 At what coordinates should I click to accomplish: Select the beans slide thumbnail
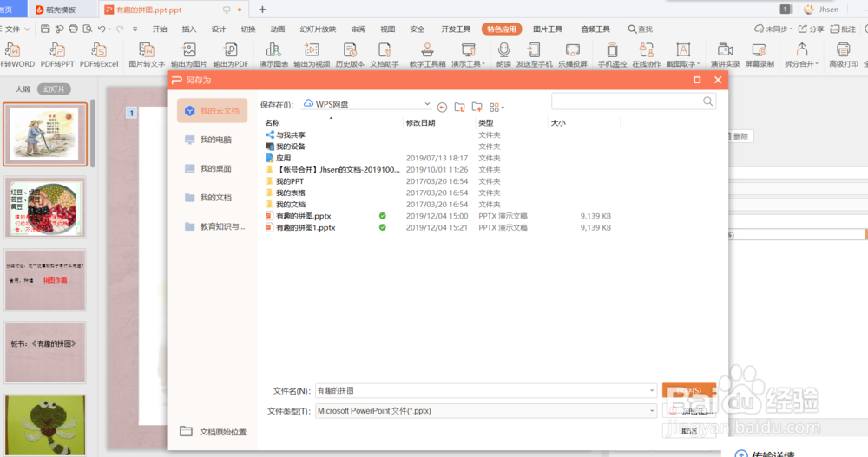(45, 207)
